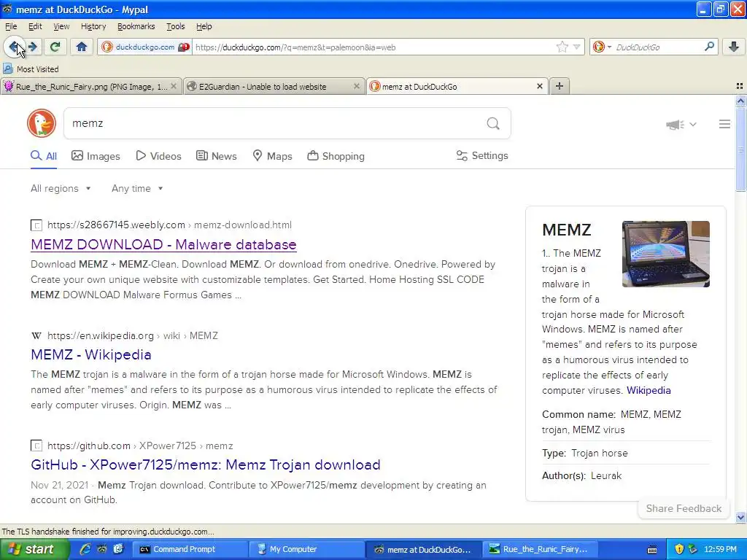Click the DuckDuckGo duck logo
The image size is (747, 560).
[x=42, y=123]
